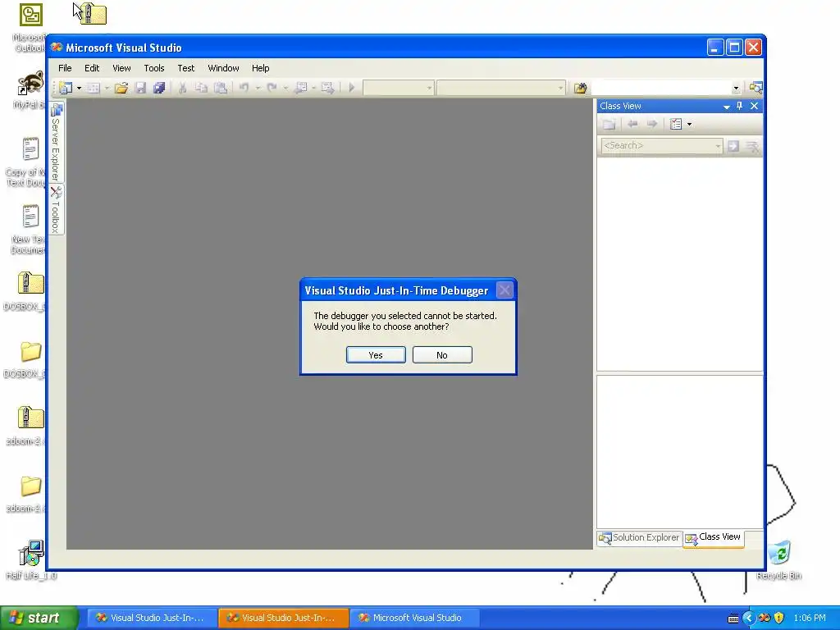Click the Undo arrow icon

click(244, 88)
